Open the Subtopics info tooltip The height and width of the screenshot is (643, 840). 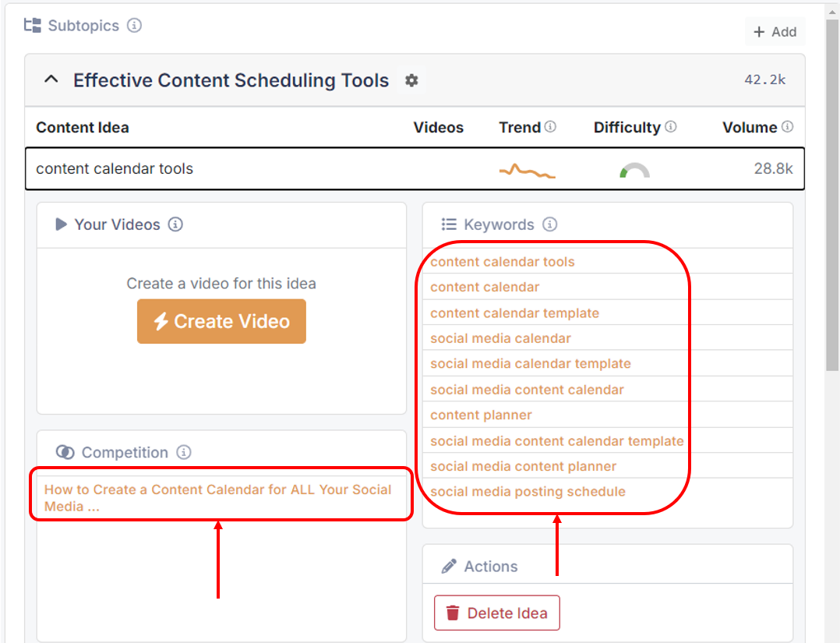134,25
